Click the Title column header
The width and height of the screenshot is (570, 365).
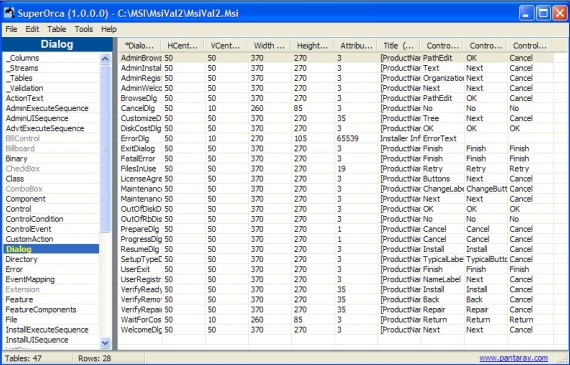tap(399, 46)
